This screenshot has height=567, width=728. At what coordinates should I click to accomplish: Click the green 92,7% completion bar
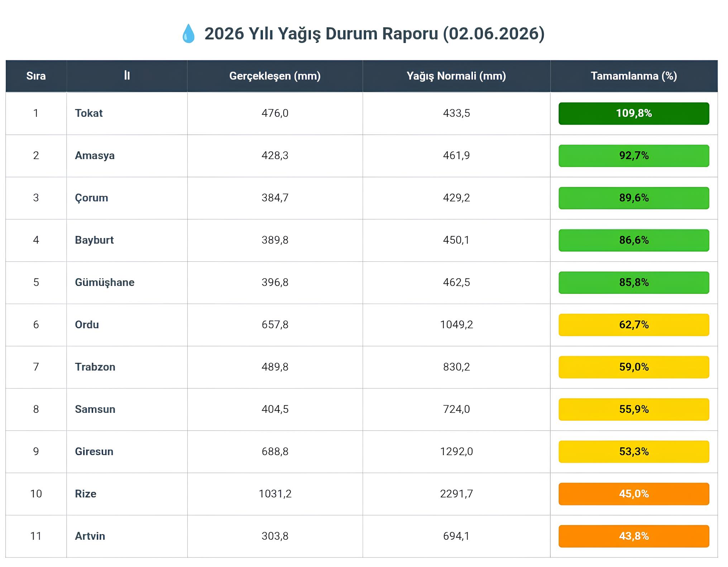tap(634, 156)
